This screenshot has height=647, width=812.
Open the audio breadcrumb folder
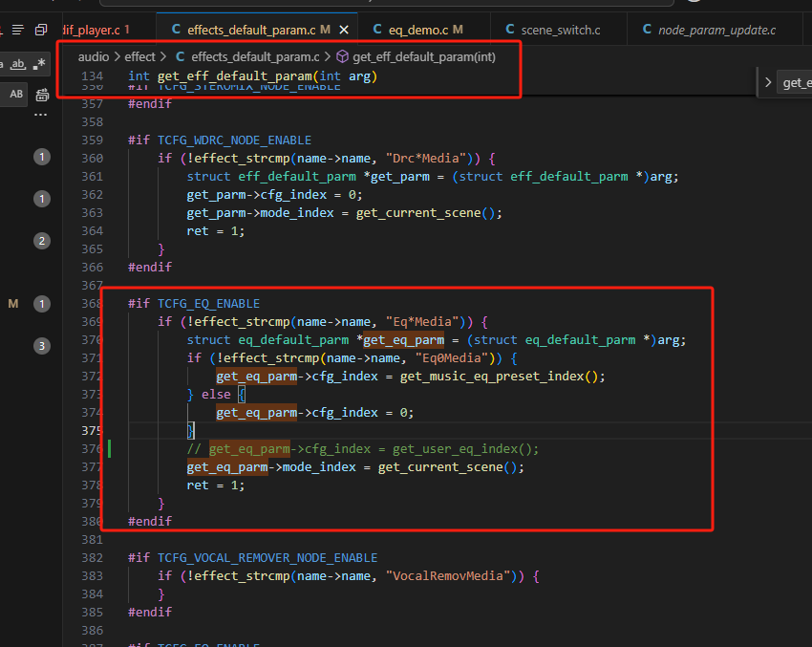click(x=94, y=57)
